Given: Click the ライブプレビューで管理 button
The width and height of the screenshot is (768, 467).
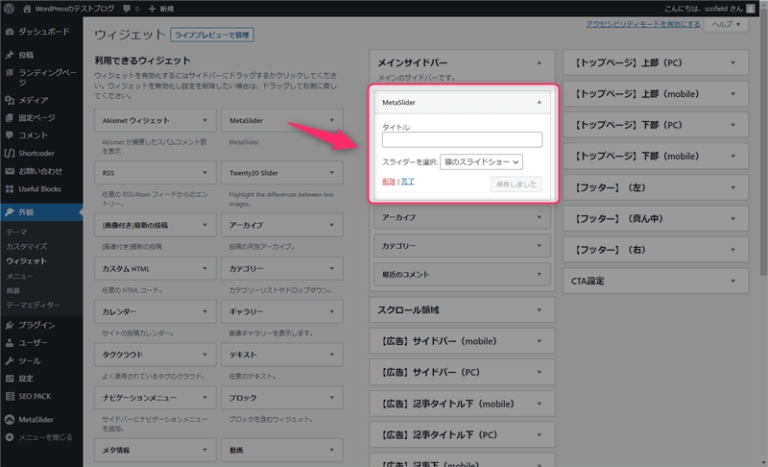Looking at the screenshot, I should [211, 35].
